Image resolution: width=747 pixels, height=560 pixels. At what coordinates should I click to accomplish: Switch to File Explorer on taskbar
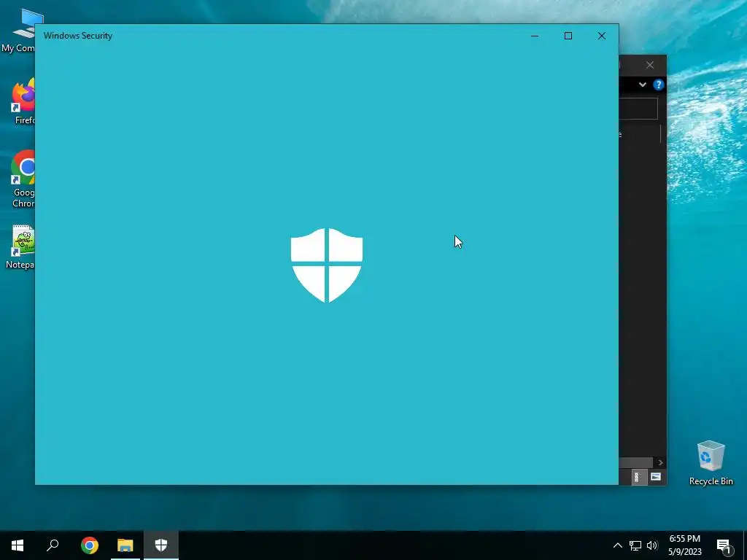125,545
